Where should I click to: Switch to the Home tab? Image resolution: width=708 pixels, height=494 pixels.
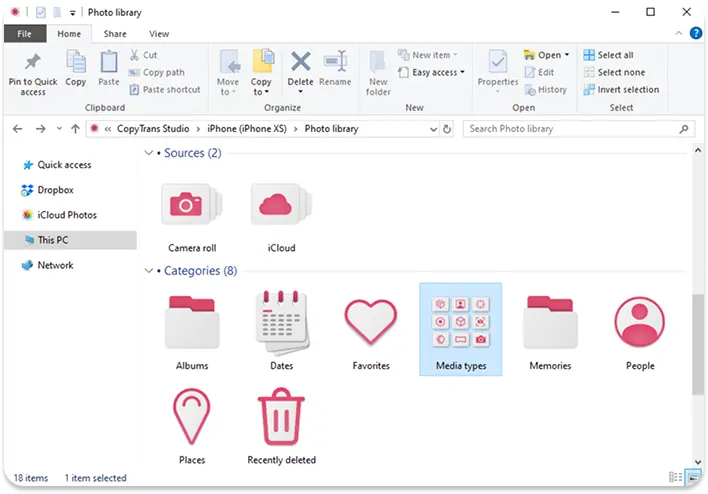[69, 34]
